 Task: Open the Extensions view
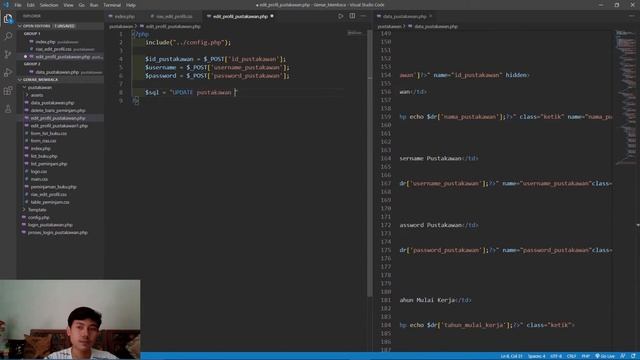pos(8,91)
